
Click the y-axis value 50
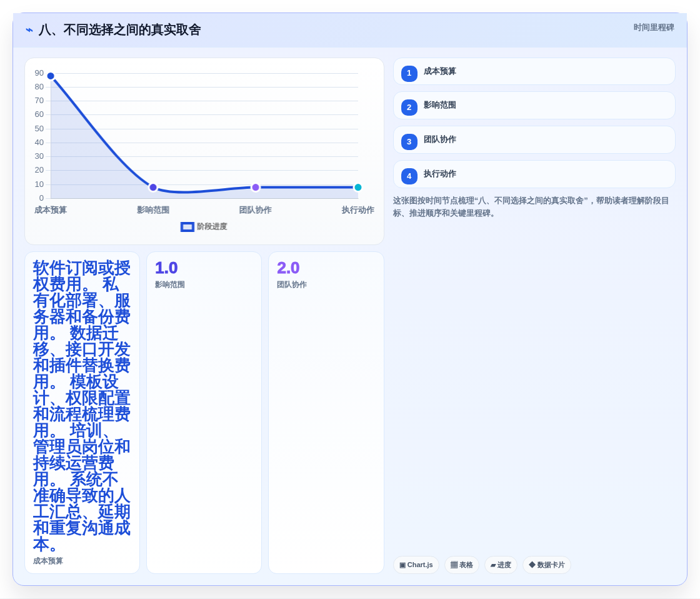click(x=39, y=129)
